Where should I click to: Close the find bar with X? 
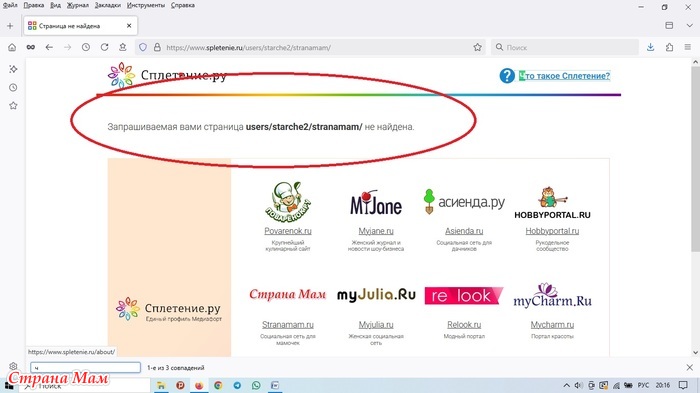(x=689, y=368)
